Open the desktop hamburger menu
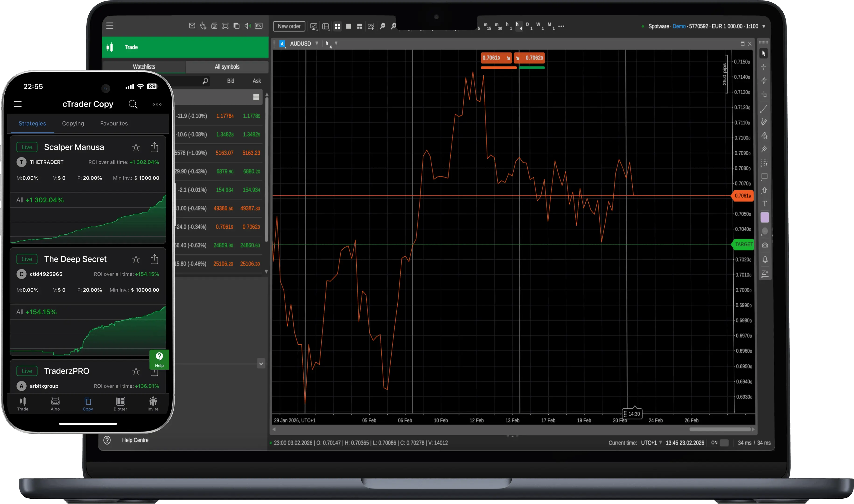Image resolution: width=854 pixels, height=504 pixels. [110, 26]
